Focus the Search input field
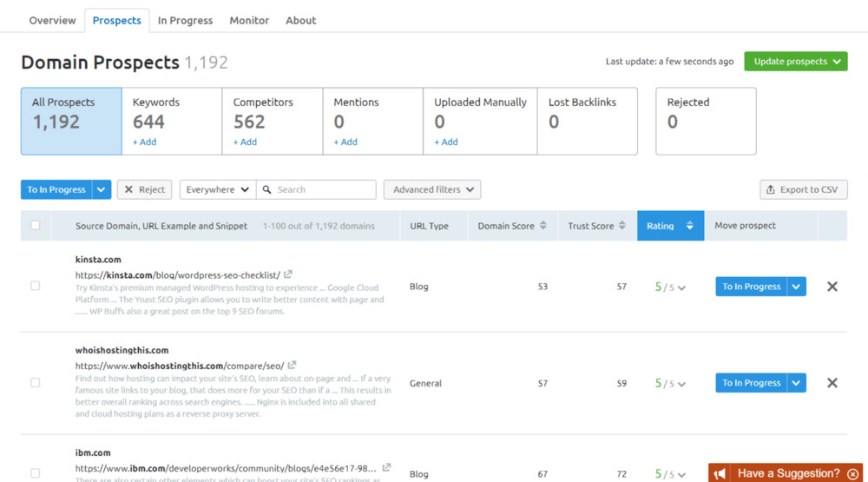Image resolution: width=868 pixels, height=482 pixels. (316, 189)
